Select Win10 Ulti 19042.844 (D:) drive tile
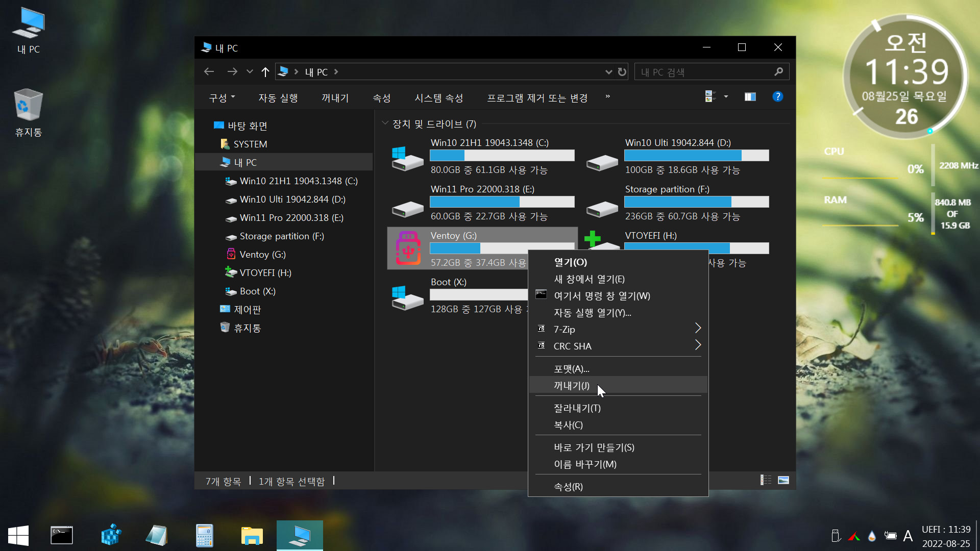This screenshot has width=980, height=551. point(678,156)
